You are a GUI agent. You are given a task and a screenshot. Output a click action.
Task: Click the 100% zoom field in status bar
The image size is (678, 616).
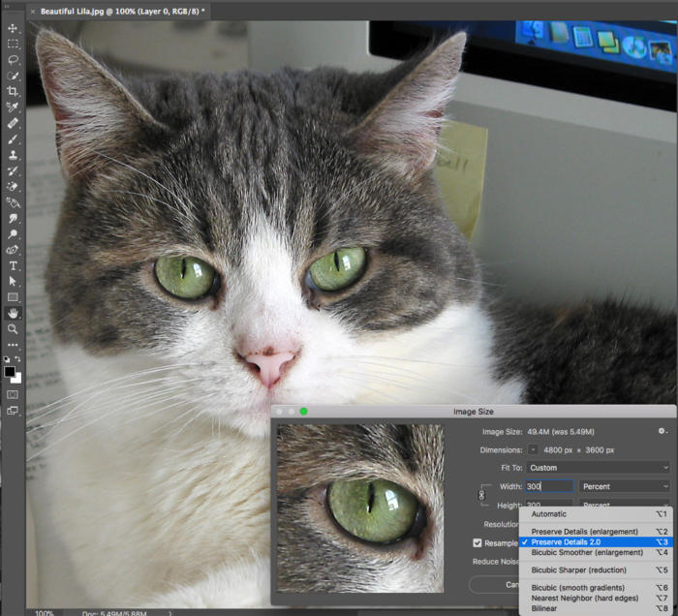(45, 612)
